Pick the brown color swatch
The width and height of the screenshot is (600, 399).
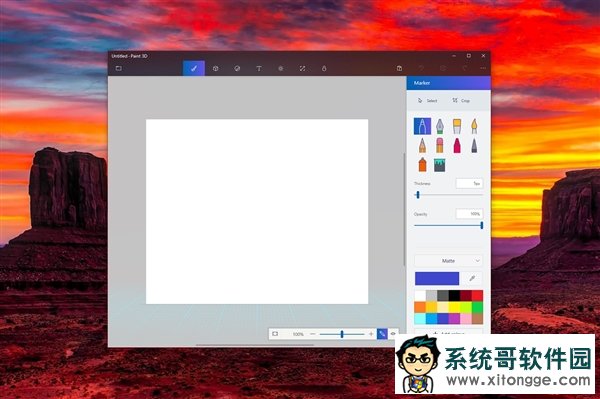coord(477,319)
